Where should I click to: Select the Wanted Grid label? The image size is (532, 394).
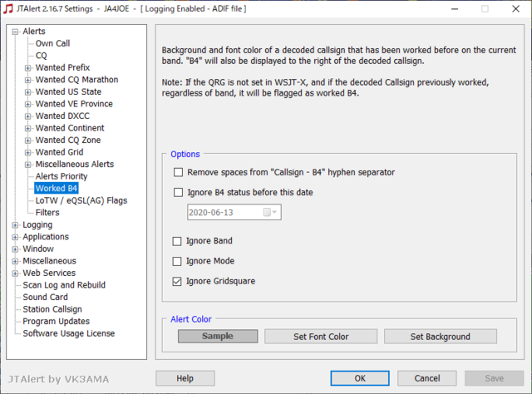(x=59, y=152)
